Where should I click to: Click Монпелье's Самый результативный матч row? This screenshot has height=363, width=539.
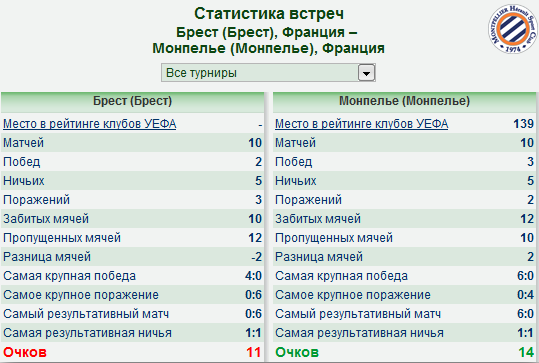pos(404,314)
